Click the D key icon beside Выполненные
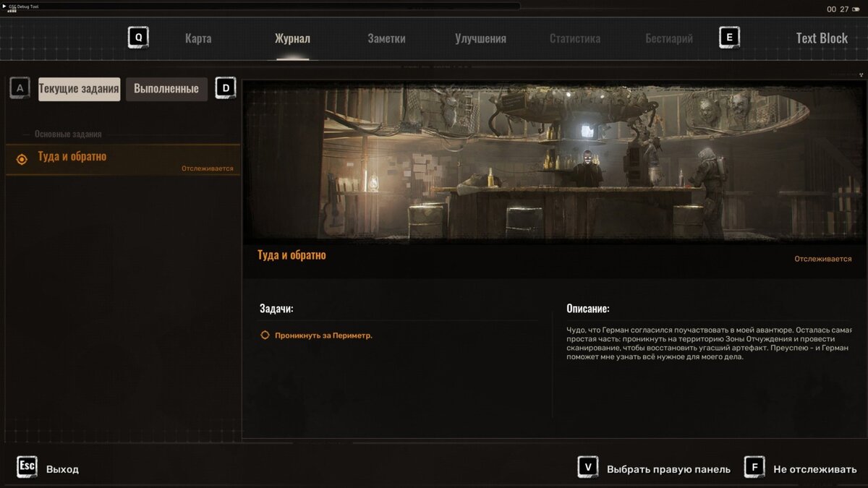Screen dimensions: 868x488 (x=226, y=89)
